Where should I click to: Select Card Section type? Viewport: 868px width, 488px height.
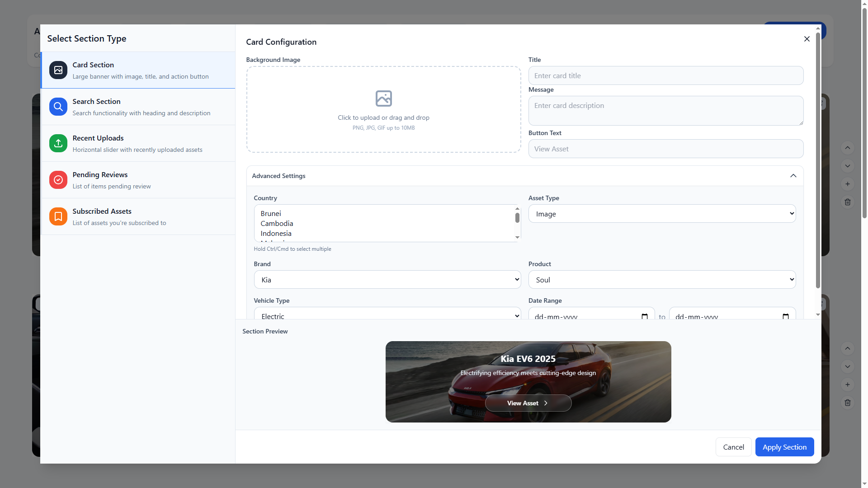[138, 70]
